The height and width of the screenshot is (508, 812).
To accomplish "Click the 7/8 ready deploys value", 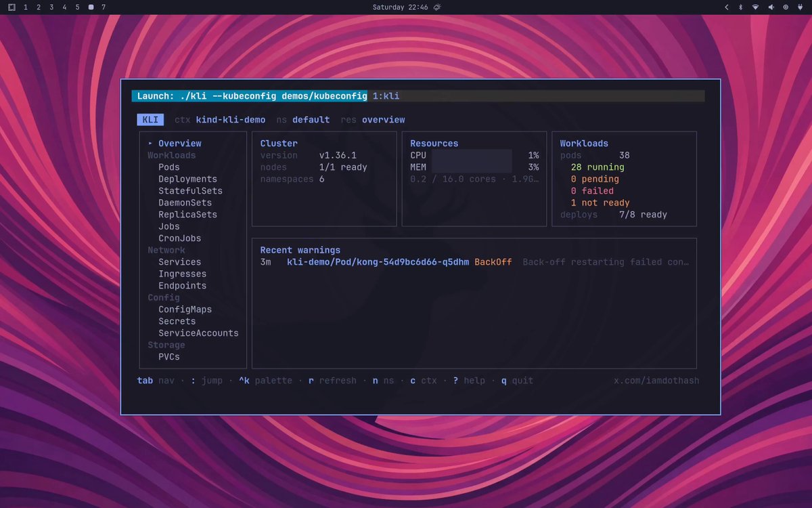I will [x=644, y=215].
